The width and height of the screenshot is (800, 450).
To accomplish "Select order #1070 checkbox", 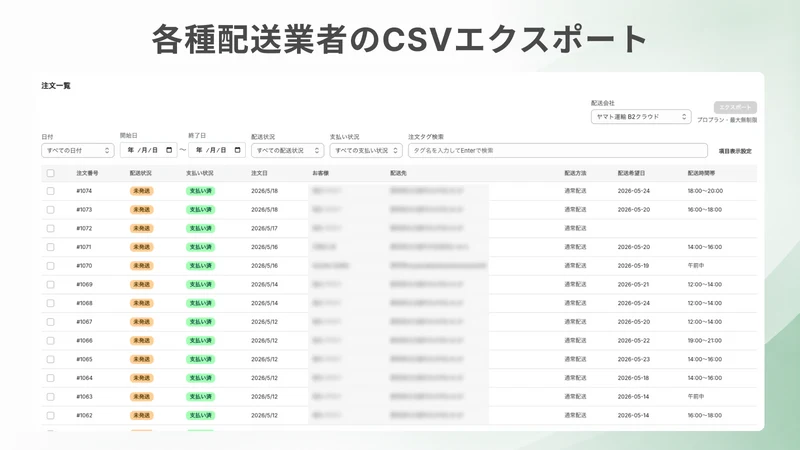I will [x=51, y=266].
